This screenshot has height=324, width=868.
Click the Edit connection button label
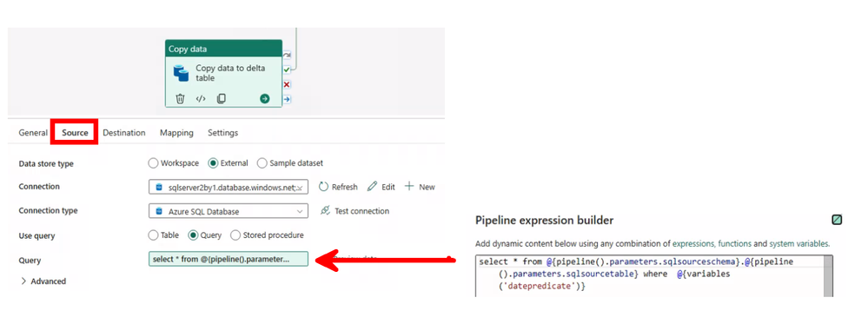point(388,188)
